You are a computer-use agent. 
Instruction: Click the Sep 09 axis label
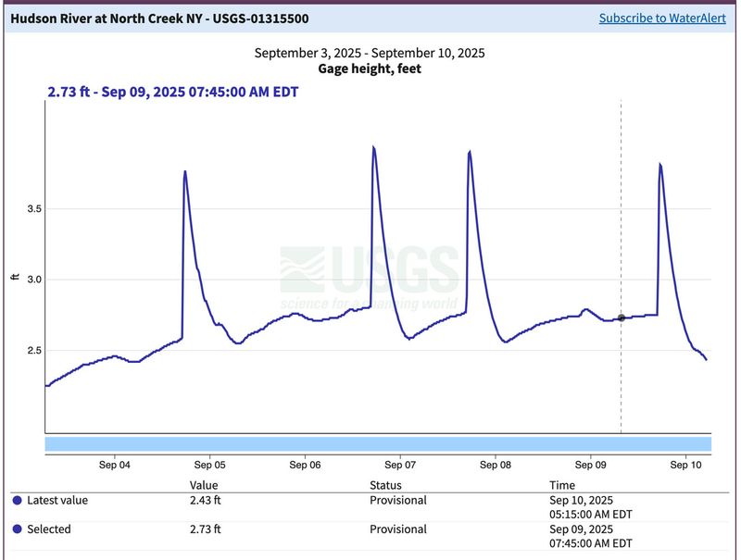tap(590, 465)
